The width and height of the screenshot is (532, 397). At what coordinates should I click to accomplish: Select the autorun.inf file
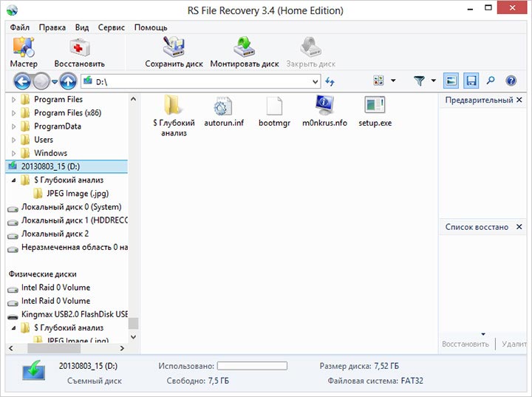pyautogui.click(x=224, y=112)
